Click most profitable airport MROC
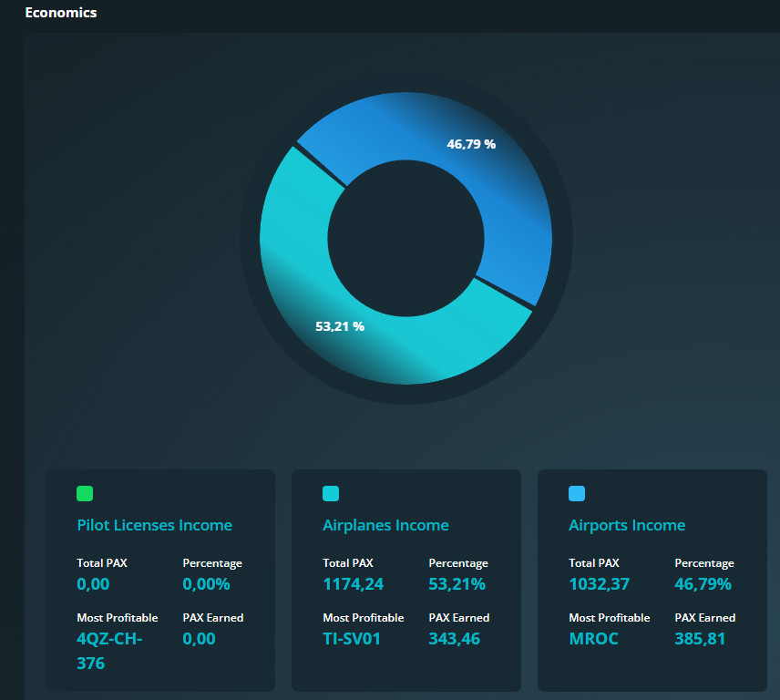The height and width of the screenshot is (700, 780). (593, 639)
